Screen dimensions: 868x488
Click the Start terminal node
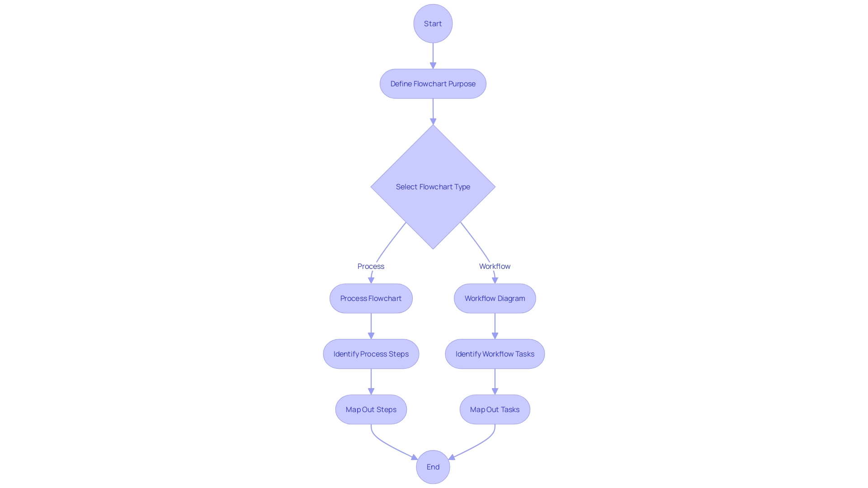point(433,23)
